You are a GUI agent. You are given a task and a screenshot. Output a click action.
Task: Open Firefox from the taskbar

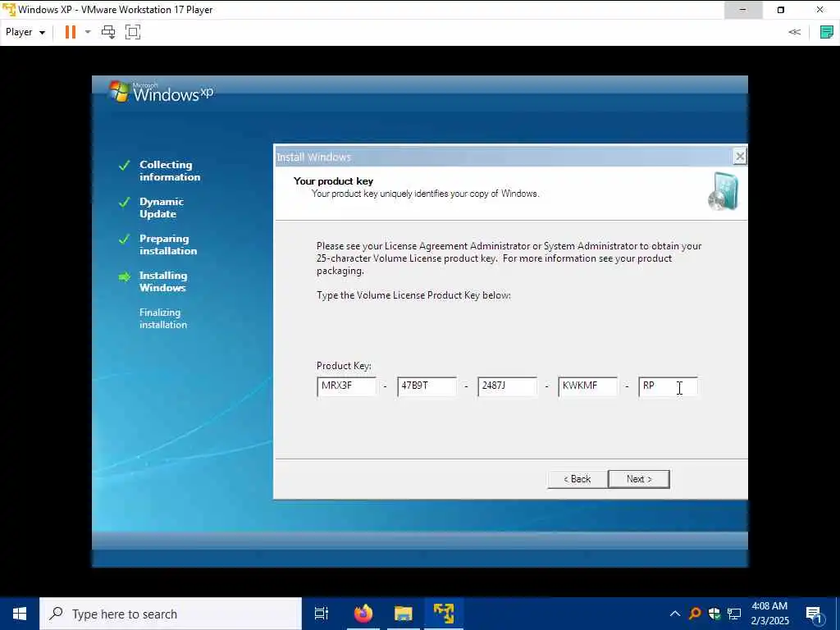point(363,614)
